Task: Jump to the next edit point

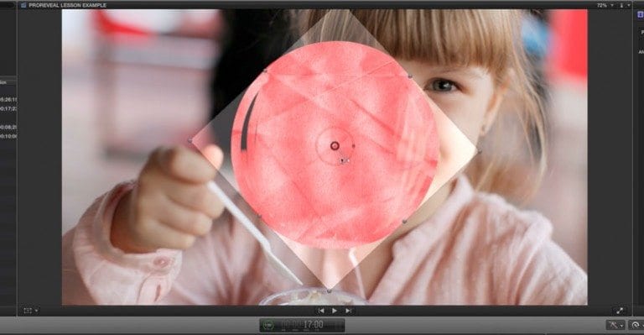Action: pos(348,311)
